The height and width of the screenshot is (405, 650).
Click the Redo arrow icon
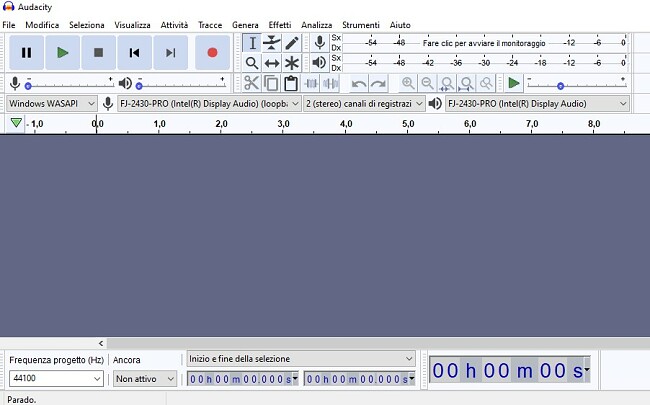pyautogui.click(x=378, y=84)
